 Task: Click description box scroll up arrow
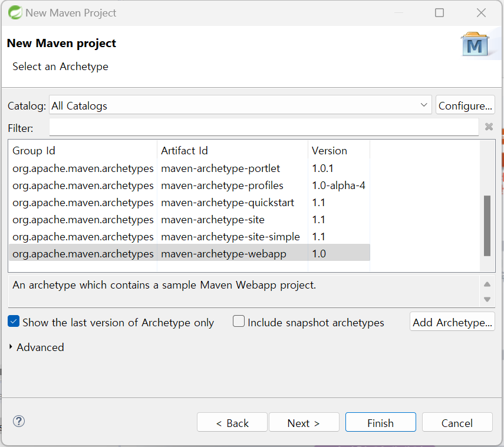[487, 284]
